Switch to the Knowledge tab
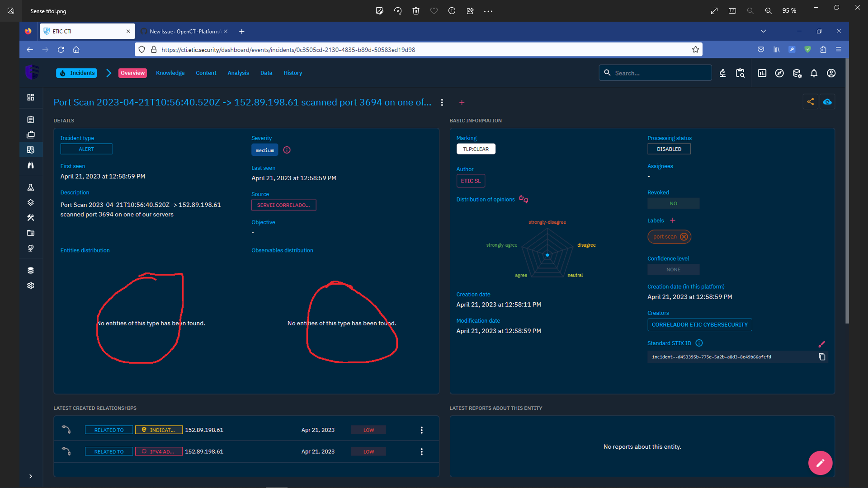This screenshot has height=488, width=868. point(170,73)
